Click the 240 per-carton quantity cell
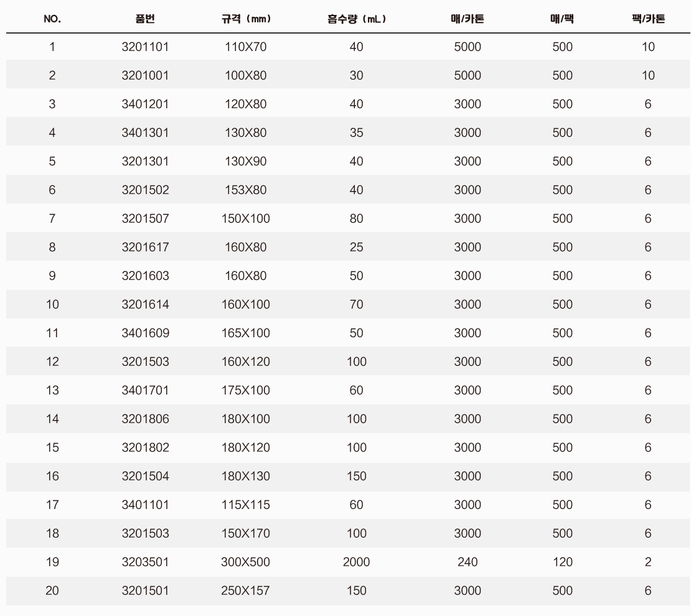The width and height of the screenshot is (691, 616). point(468,562)
